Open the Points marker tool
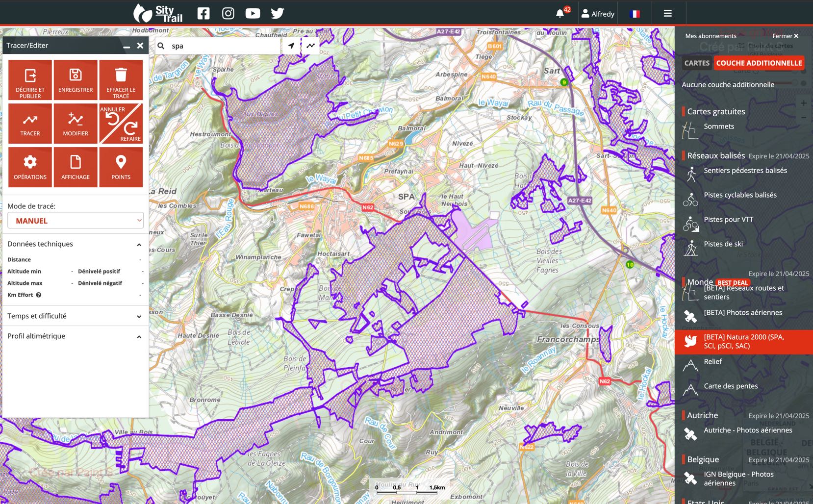Viewport: 813px width, 504px height. tap(121, 167)
